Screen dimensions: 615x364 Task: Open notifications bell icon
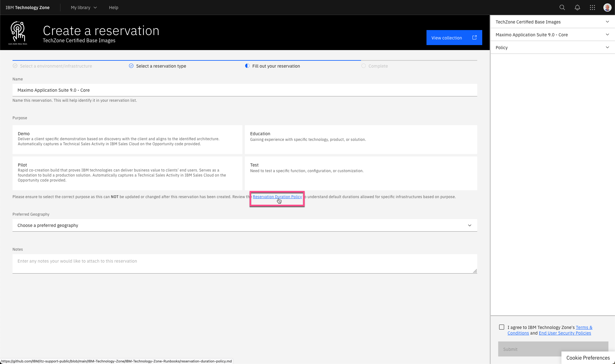577,8
